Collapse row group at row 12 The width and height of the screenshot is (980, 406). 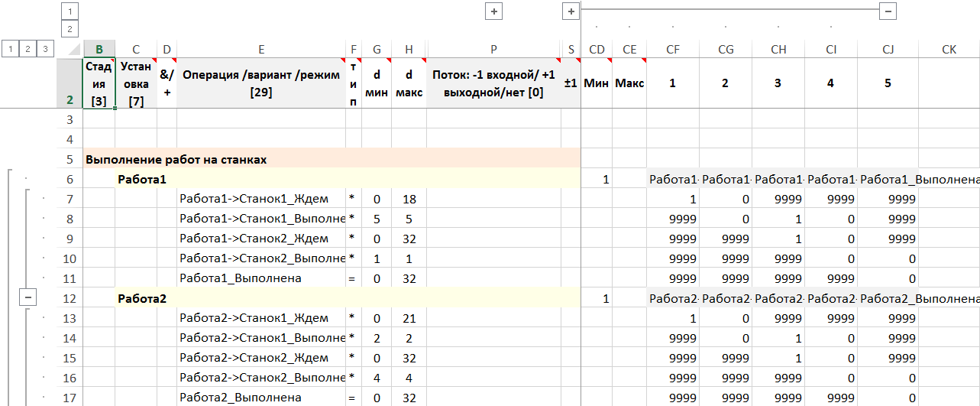click(x=27, y=298)
